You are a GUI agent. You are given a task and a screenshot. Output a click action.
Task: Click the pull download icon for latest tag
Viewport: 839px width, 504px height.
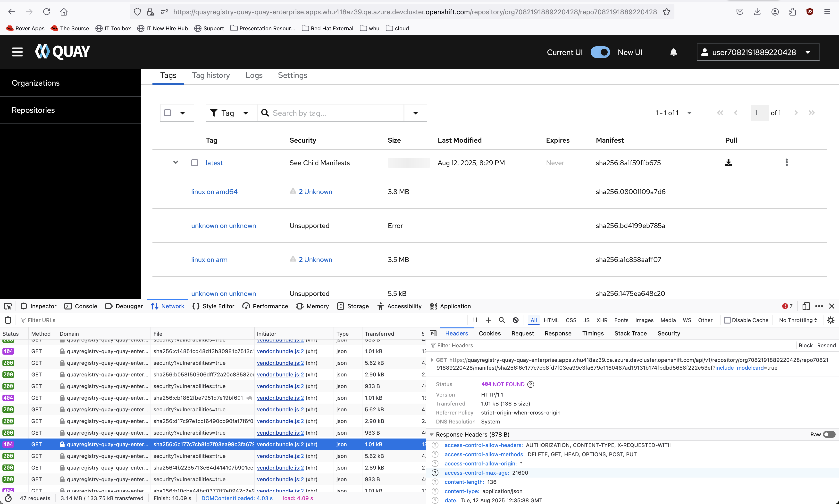728,163
